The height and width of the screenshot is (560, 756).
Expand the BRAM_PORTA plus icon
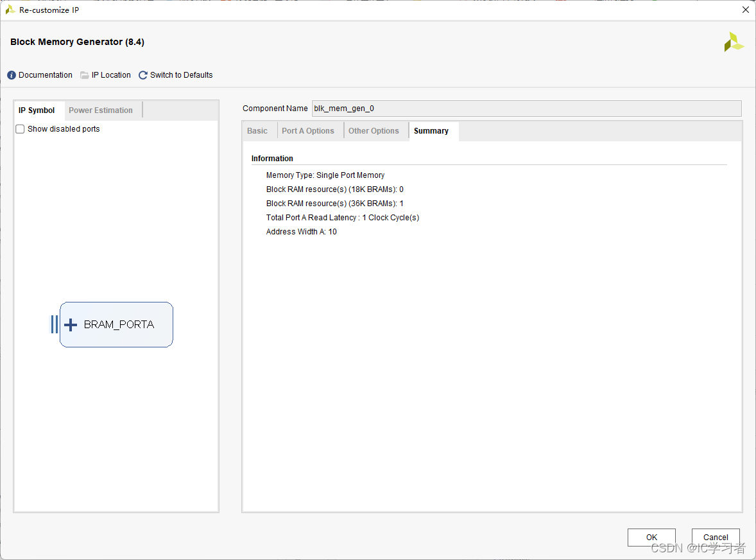(71, 324)
